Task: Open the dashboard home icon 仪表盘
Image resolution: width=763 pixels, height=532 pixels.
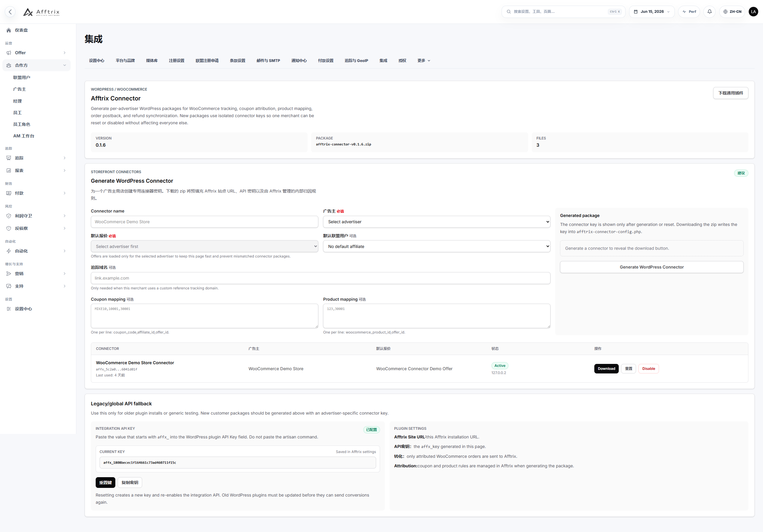Action: coord(9,30)
